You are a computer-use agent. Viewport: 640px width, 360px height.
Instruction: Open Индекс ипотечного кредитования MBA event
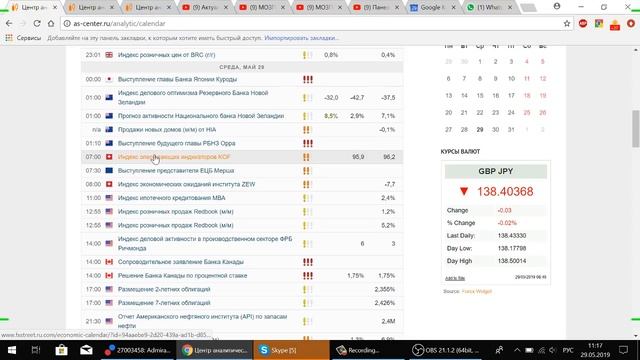(171, 198)
